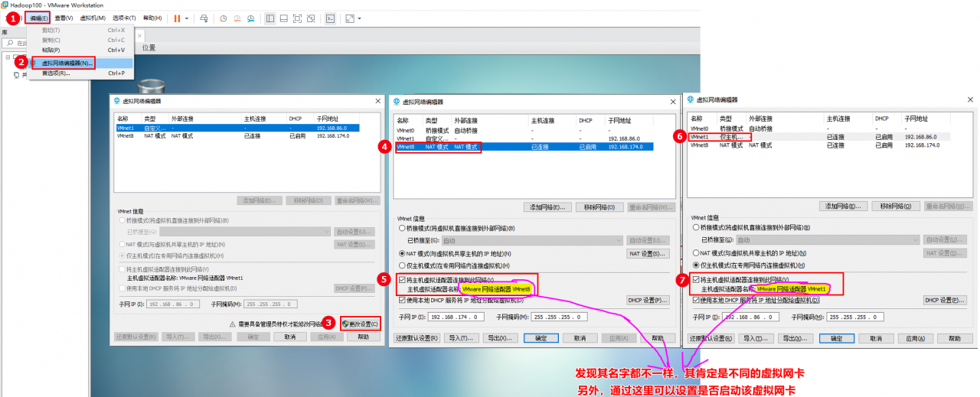
Task: Choose 虚拟网络编辑器(N)... from the Edit menu
Action: [80, 63]
